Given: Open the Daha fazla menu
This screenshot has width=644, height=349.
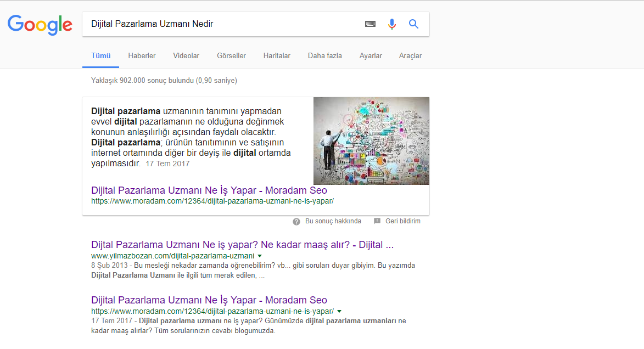Looking at the screenshot, I should [325, 56].
